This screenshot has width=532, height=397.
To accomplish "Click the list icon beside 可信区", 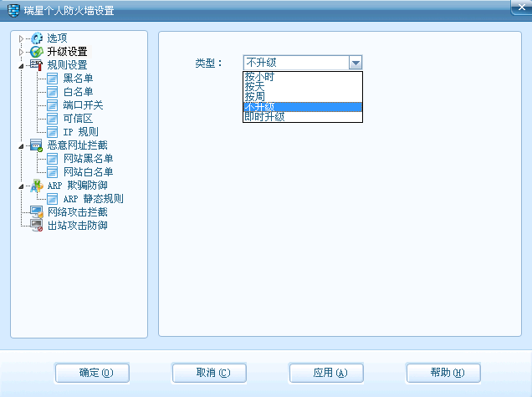I will click(x=52, y=119).
